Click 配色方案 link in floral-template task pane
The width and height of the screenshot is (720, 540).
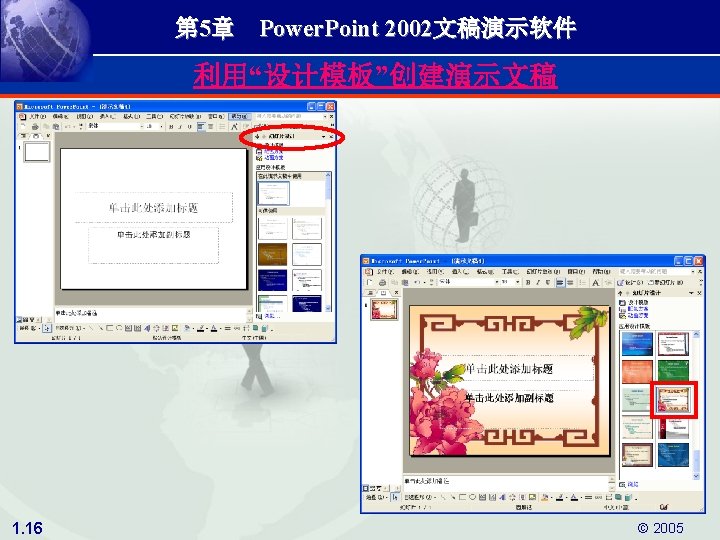[637, 309]
